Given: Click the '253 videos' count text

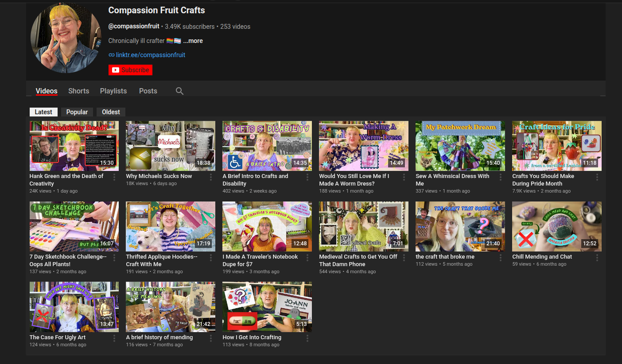Looking at the screenshot, I should tap(235, 27).
